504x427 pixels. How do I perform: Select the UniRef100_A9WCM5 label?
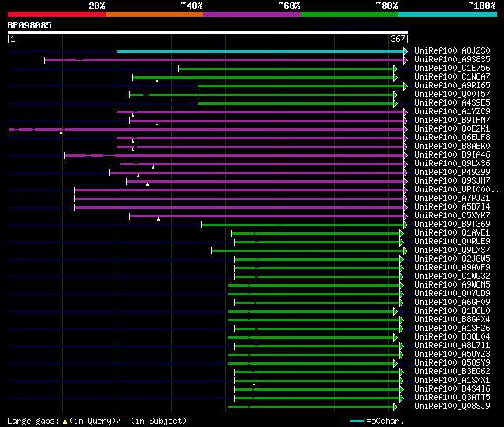(452, 285)
